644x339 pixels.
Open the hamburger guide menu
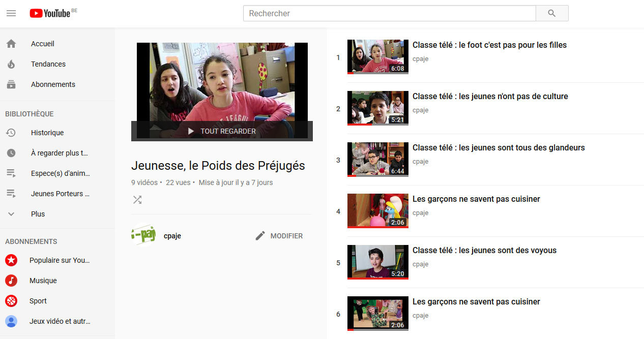pos(11,13)
